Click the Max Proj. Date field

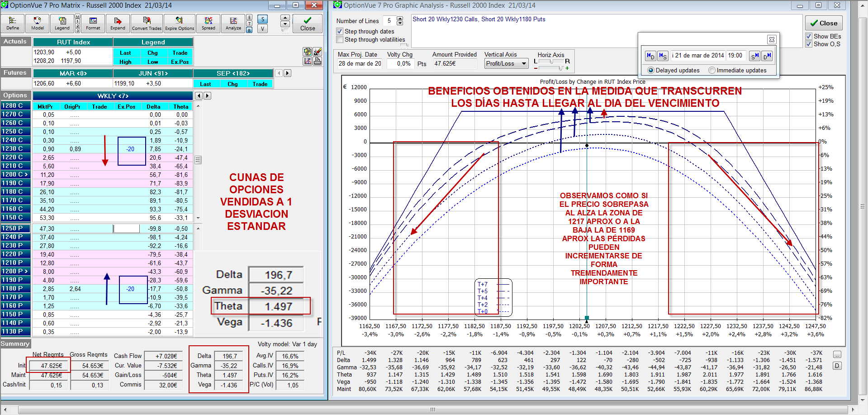(x=360, y=64)
